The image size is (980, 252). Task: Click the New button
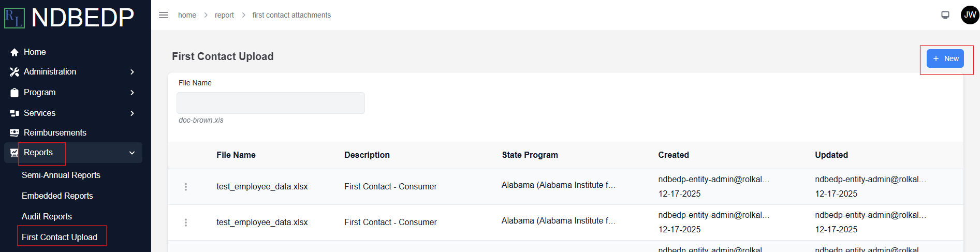945,58
